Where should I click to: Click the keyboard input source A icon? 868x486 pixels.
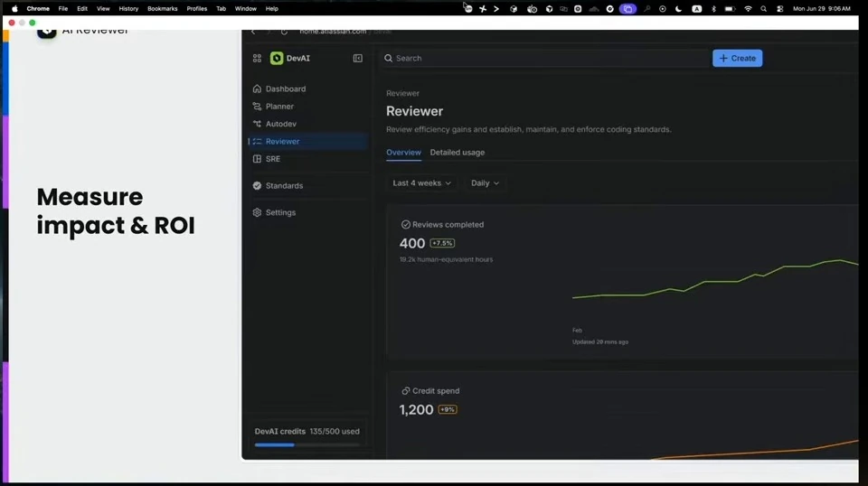(697, 9)
